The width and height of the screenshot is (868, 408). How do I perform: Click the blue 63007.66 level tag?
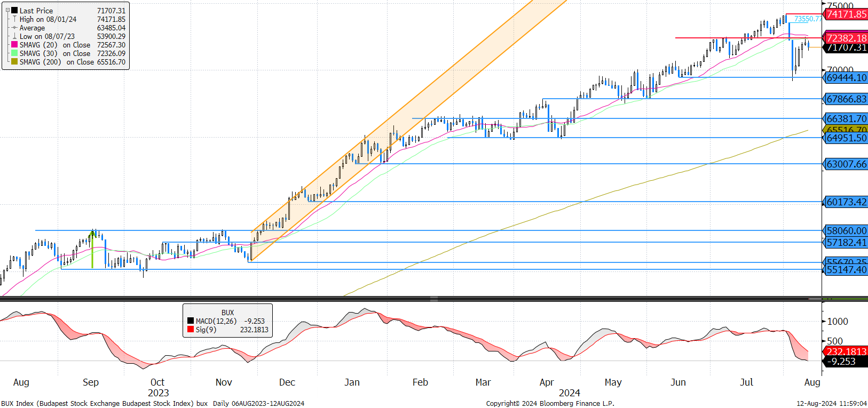[846, 164]
